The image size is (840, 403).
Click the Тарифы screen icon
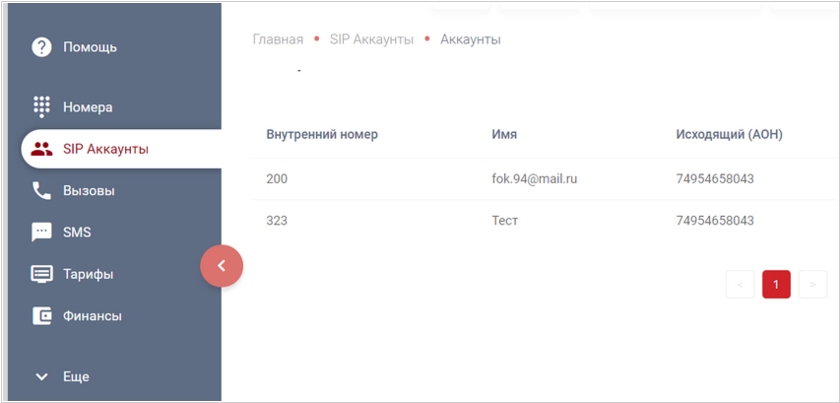point(42,274)
